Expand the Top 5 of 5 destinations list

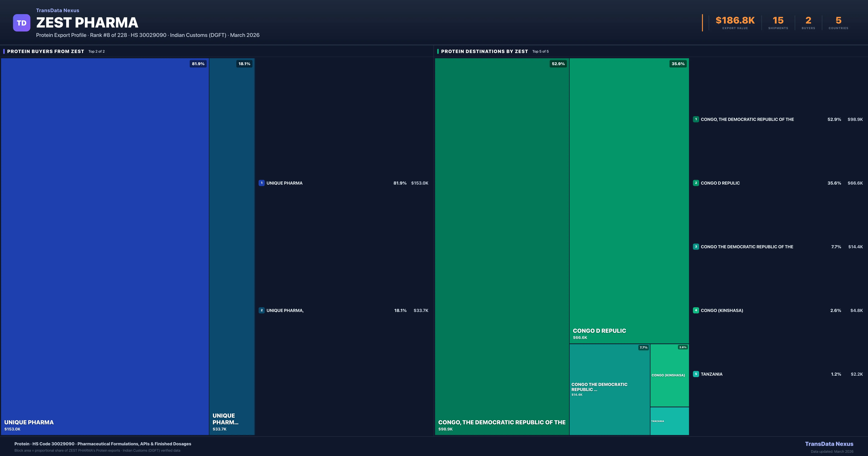tap(540, 51)
